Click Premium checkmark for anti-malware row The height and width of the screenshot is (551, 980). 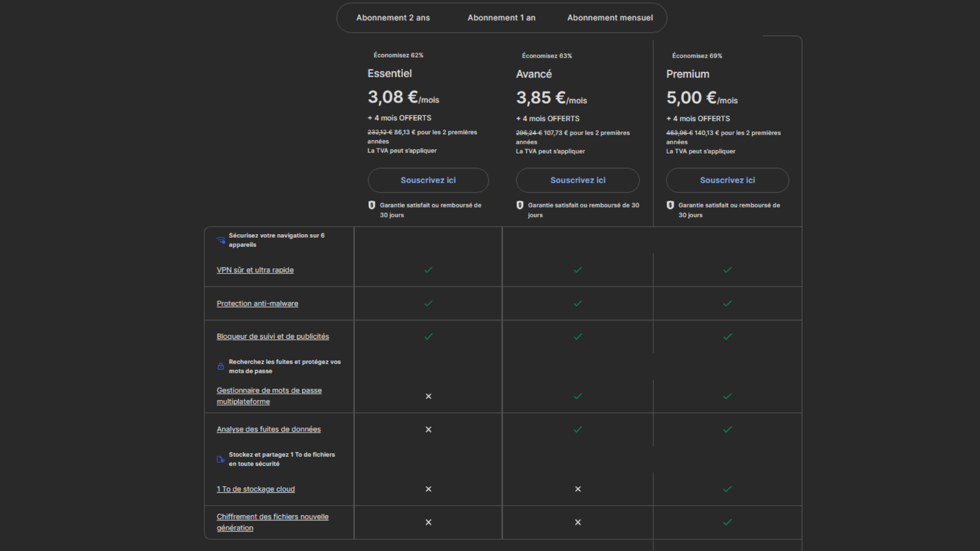point(728,304)
